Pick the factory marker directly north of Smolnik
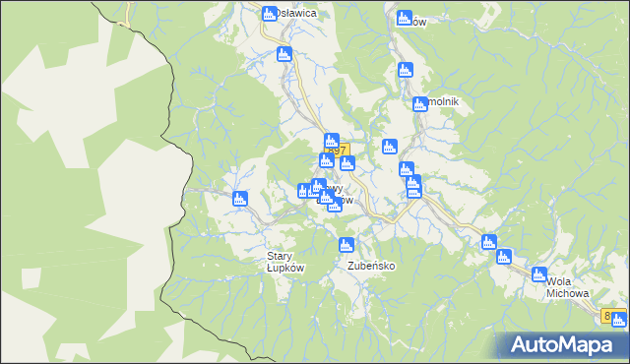Image resolution: width=630 pixels, height=364 pixels. coord(406,70)
